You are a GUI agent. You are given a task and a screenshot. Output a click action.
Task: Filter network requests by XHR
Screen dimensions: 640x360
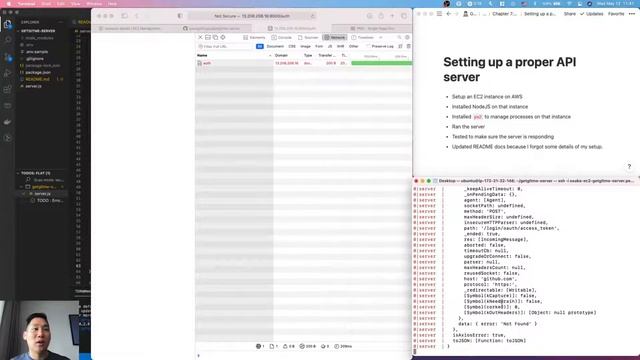click(340, 47)
